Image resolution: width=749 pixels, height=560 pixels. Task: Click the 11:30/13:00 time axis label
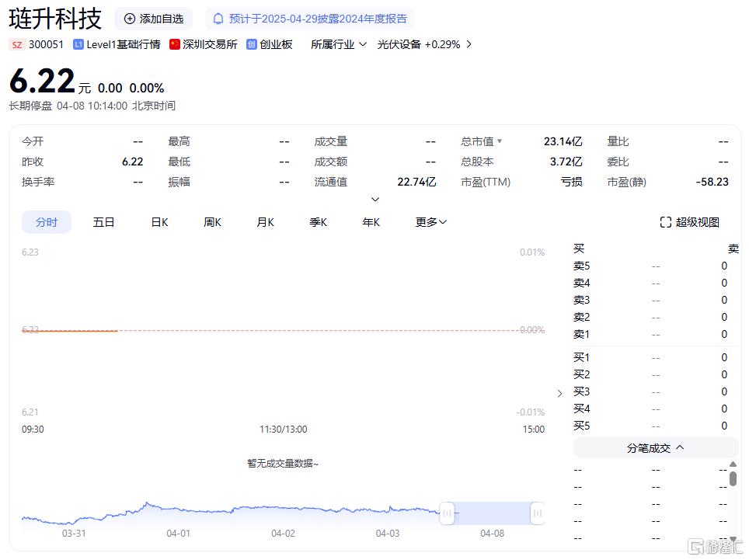[284, 430]
